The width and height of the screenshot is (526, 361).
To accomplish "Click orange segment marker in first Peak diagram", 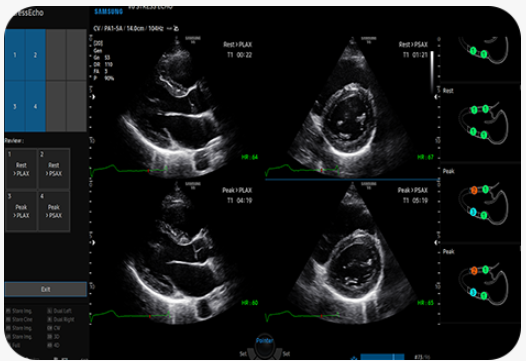I will point(474,191).
